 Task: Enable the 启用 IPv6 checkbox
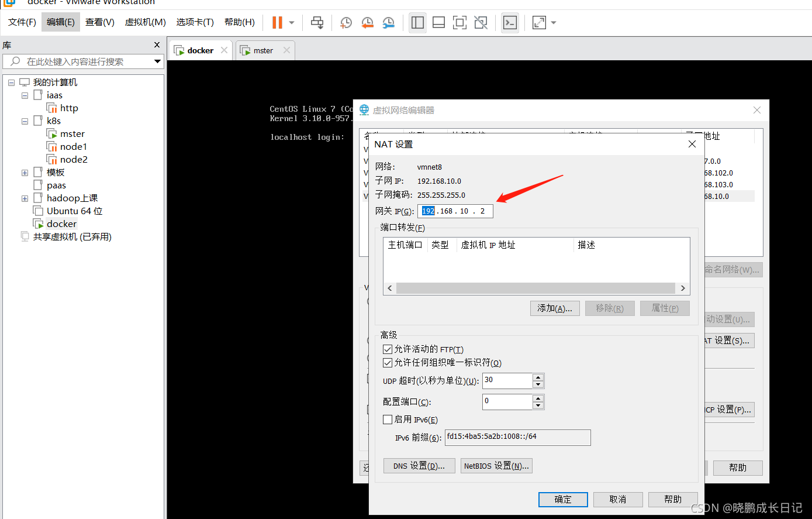coord(388,420)
